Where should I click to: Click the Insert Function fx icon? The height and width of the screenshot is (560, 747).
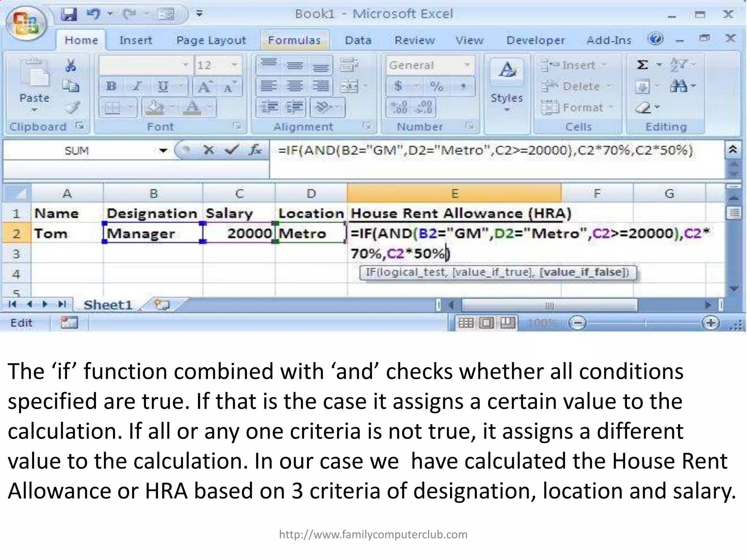pyautogui.click(x=255, y=150)
